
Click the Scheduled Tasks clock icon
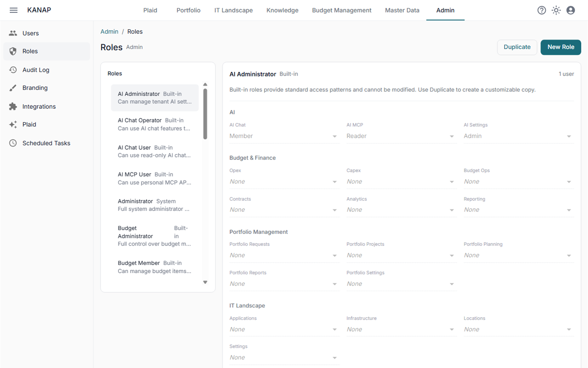(13, 143)
